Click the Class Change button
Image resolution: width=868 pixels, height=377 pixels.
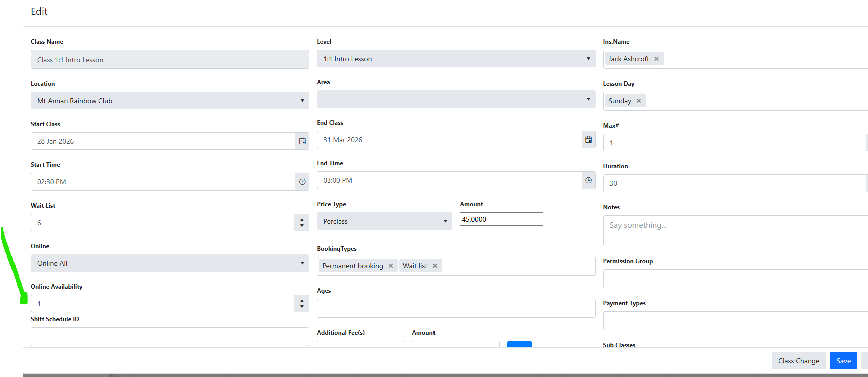tap(798, 361)
